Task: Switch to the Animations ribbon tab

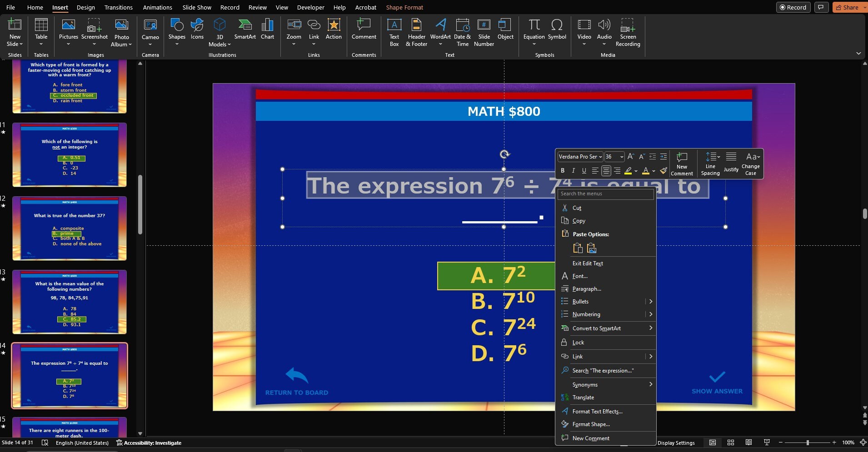Action: click(157, 7)
